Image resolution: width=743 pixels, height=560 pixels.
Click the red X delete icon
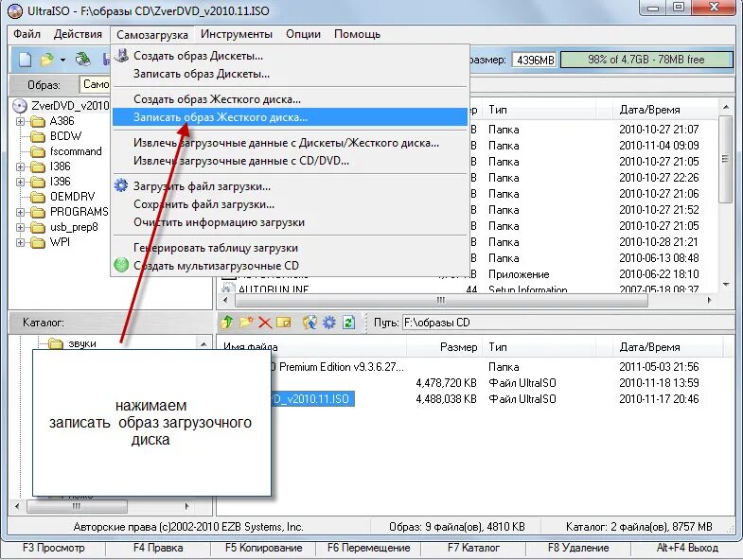[265, 324]
